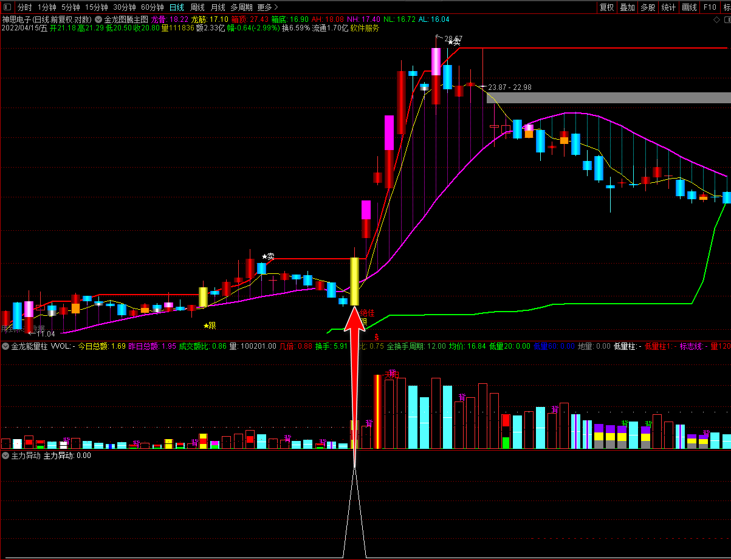The width and height of the screenshot is (731, 560).
Task: Click the 今日总额 value label
Action: [101, 346]
